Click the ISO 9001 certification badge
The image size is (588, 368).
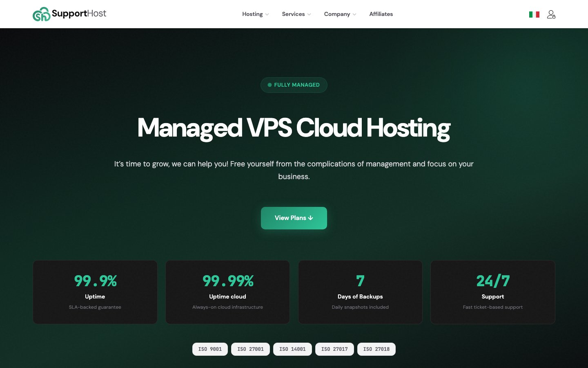pyautogui.click(x=210, y=349)
